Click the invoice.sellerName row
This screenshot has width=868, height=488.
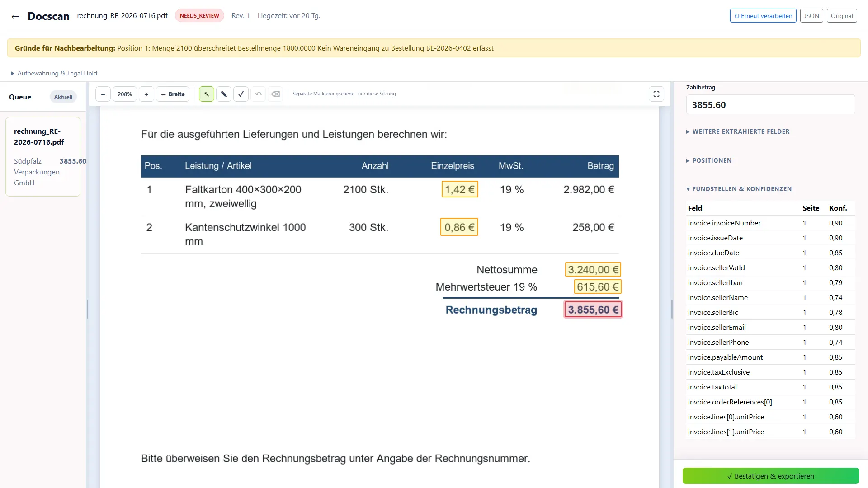click(771, 297)
